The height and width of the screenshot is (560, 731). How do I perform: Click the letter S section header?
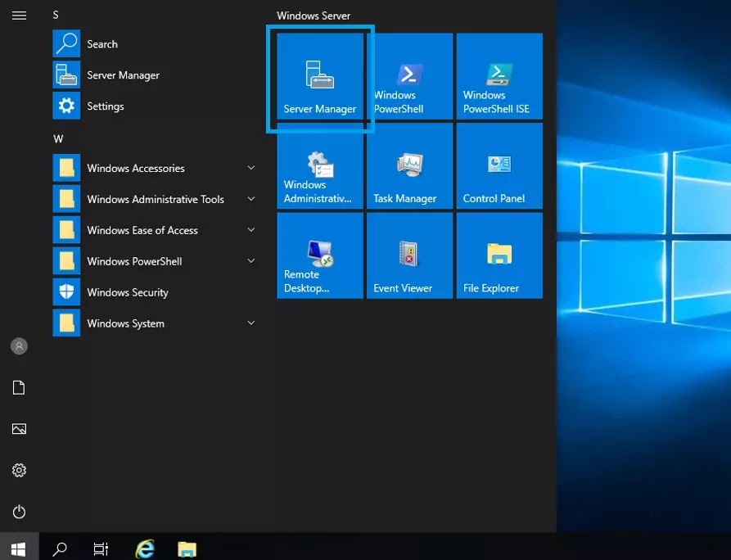(56, 15)
